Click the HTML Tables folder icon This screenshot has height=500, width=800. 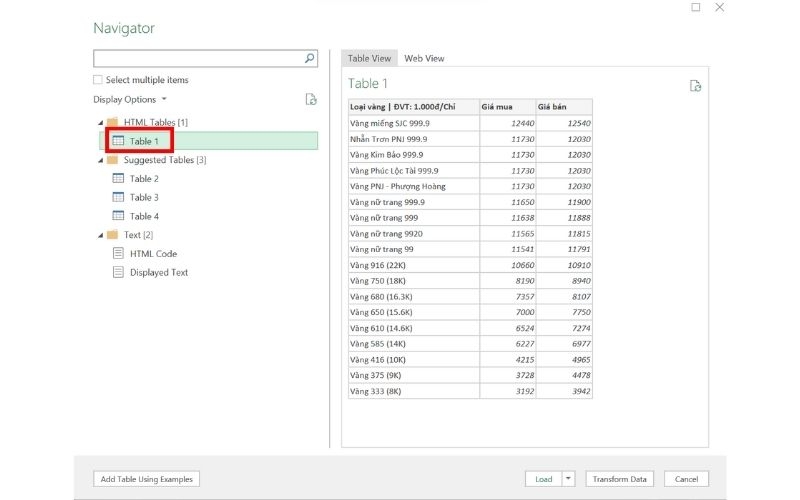[x=112, y=122]
